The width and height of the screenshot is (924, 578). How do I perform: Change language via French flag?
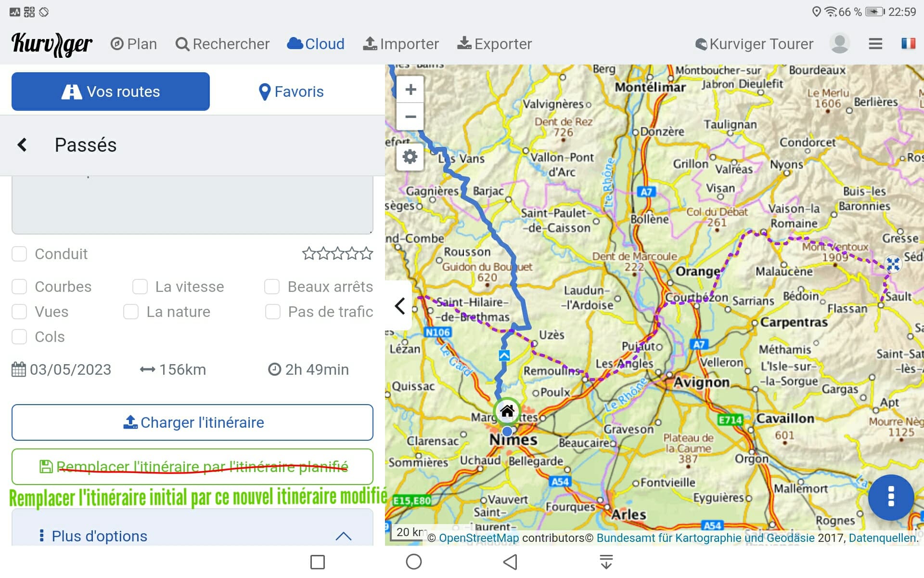tap(908, 44)
